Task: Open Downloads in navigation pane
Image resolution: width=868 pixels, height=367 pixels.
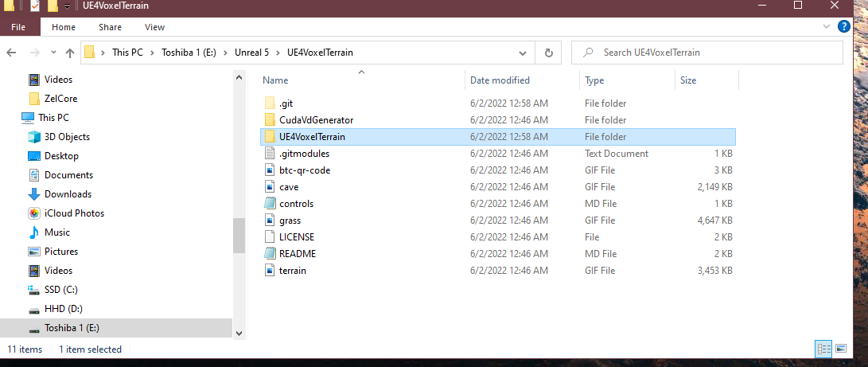Action: 68,194
